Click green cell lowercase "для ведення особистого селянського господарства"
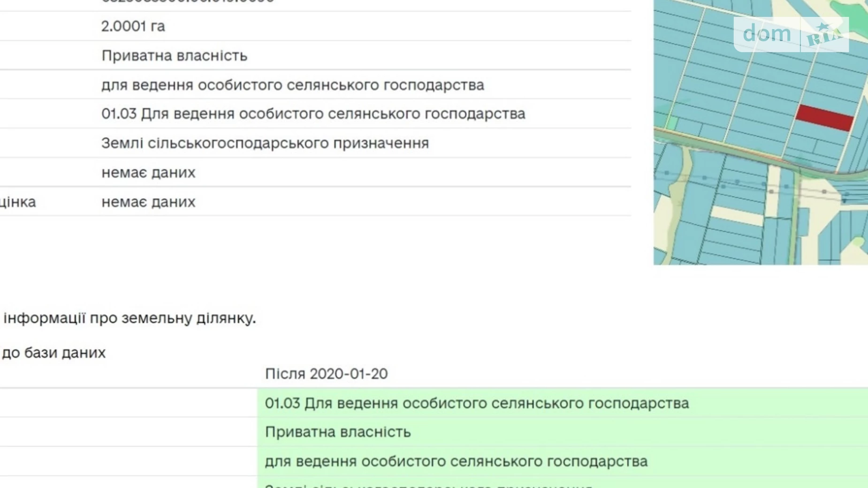 [x=563, y=461]
